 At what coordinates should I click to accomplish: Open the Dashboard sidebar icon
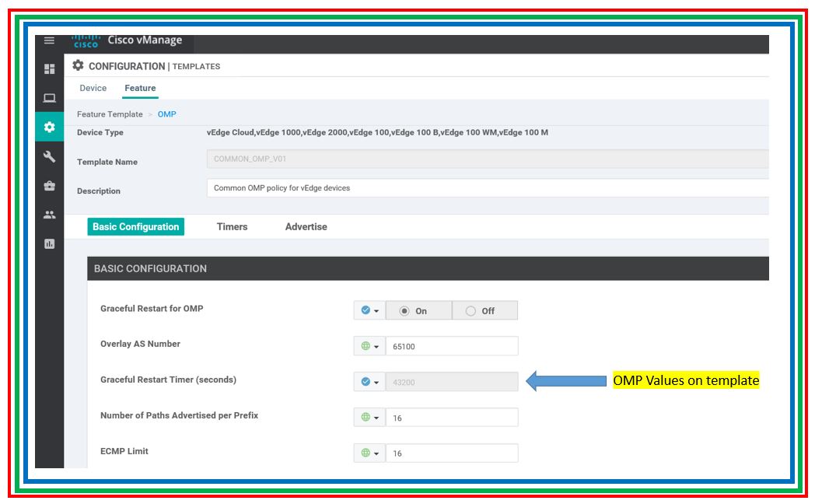point(49,69)
